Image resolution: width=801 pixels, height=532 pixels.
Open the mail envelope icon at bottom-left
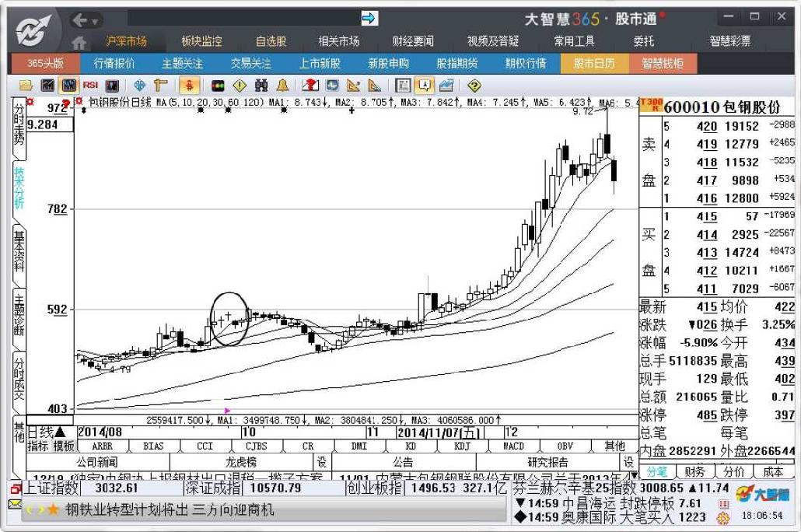pyautogui.click(x=15, y=505)
